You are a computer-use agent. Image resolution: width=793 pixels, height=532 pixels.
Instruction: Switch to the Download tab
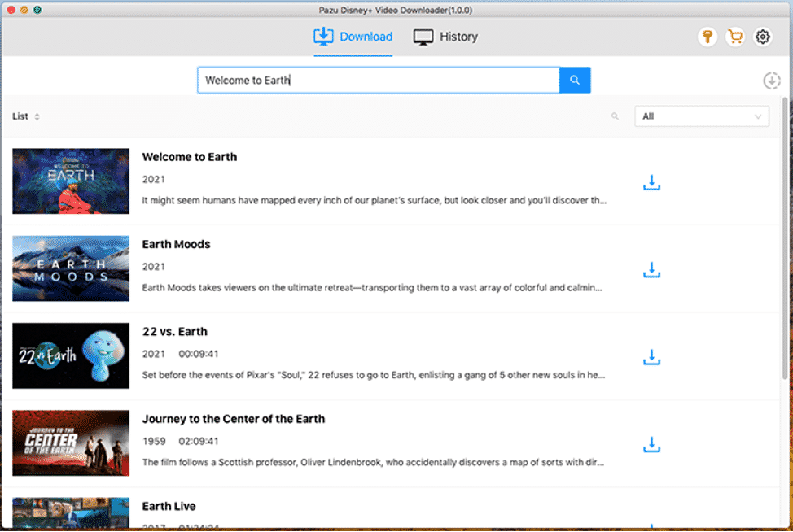[x=353, y=37]
